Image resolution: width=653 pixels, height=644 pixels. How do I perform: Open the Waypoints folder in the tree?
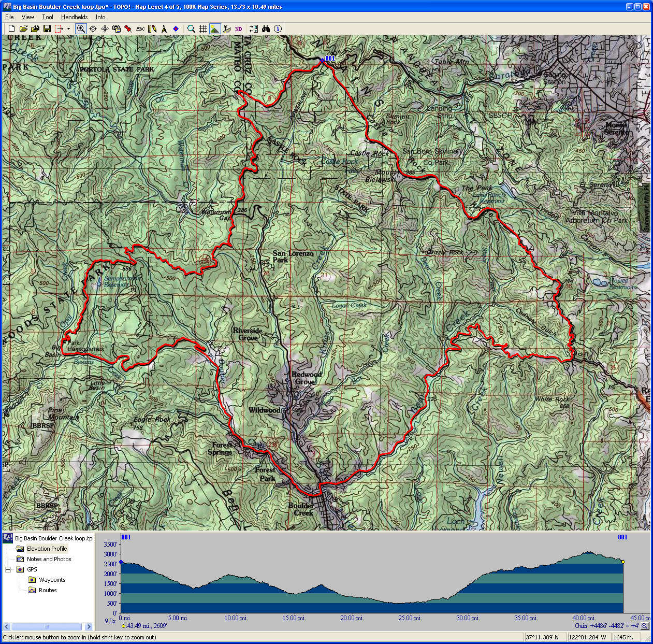tap(52, 580)
